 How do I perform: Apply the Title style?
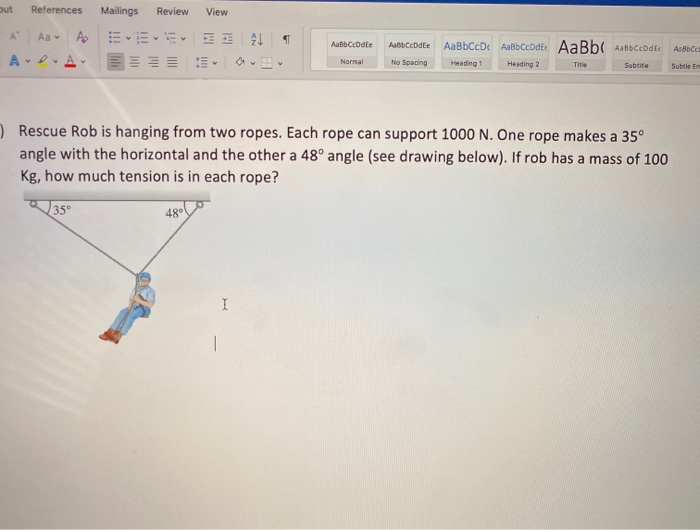580,53
